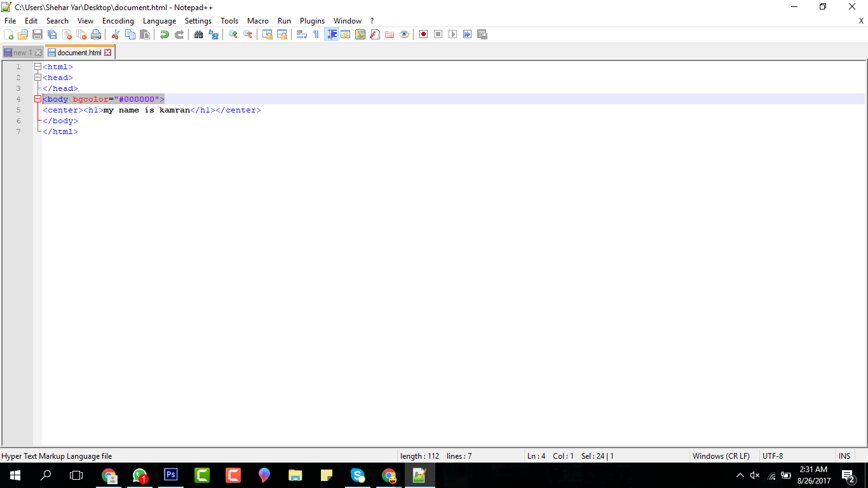Toggle synchronized vertical scrolling

click(268, 34)
